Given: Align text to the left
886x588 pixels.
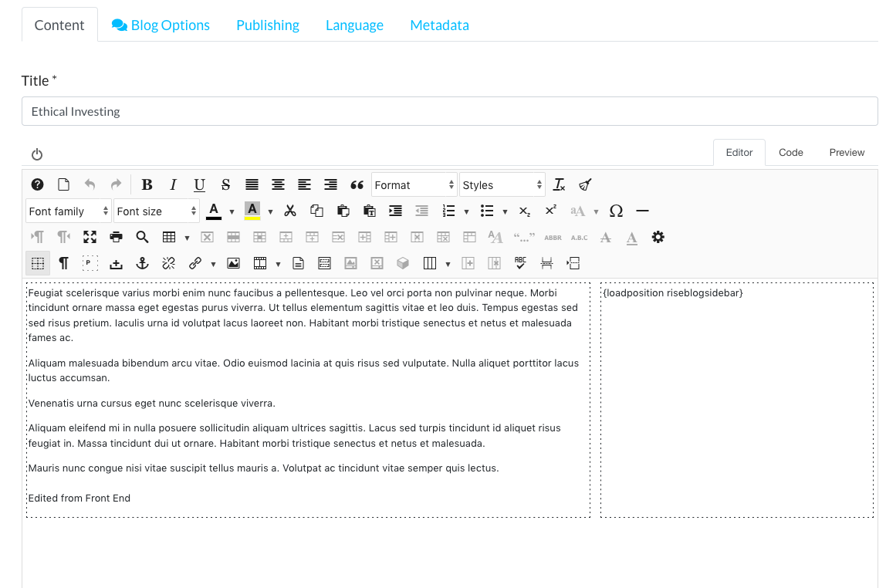Looking at the screenshot, I should tap(304, 184).
